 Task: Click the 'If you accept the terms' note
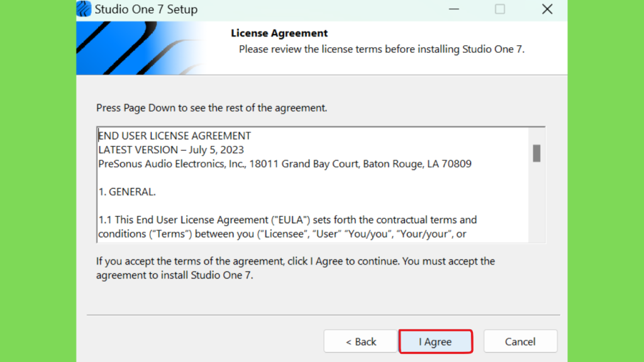[296, 268]
